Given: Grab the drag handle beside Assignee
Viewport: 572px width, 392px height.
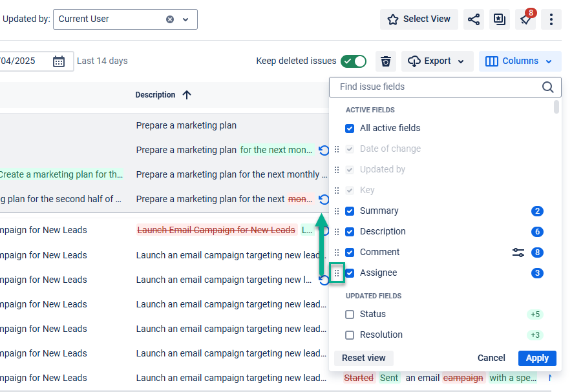Looking at the screenshot, I should coord(337,273).
